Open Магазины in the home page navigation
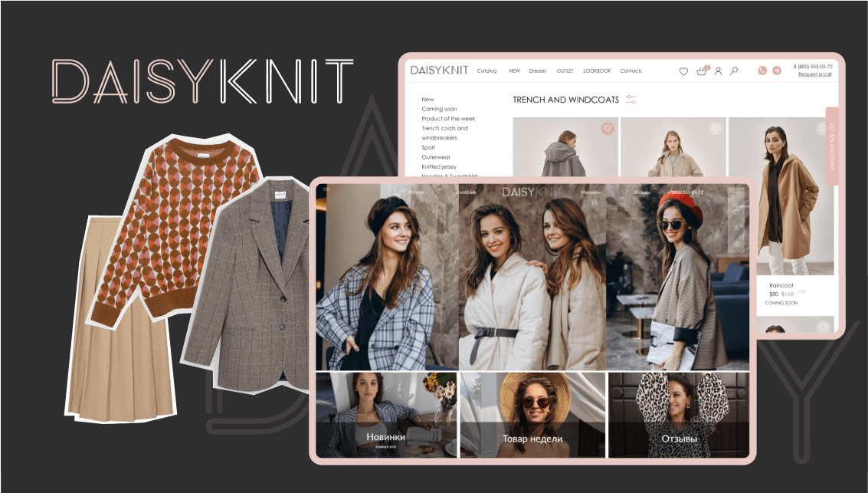The height and width of the screenshot is (493, 868). click(591, 192)
